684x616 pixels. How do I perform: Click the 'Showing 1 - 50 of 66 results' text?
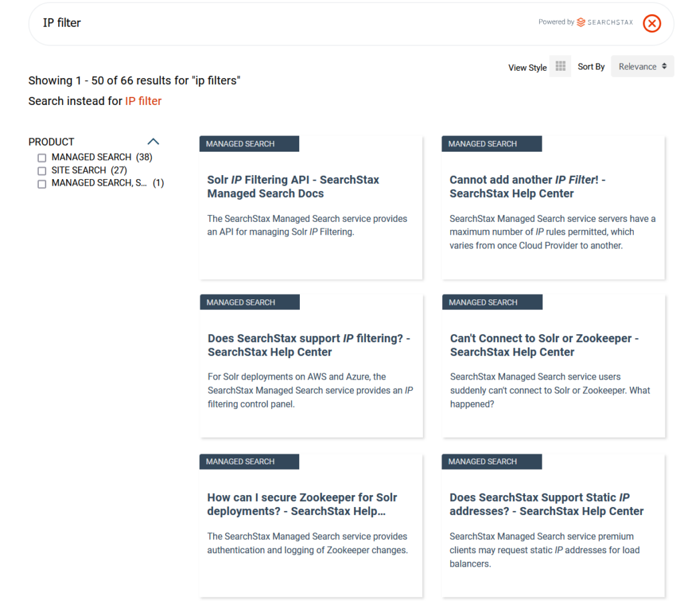coord(134,81)
